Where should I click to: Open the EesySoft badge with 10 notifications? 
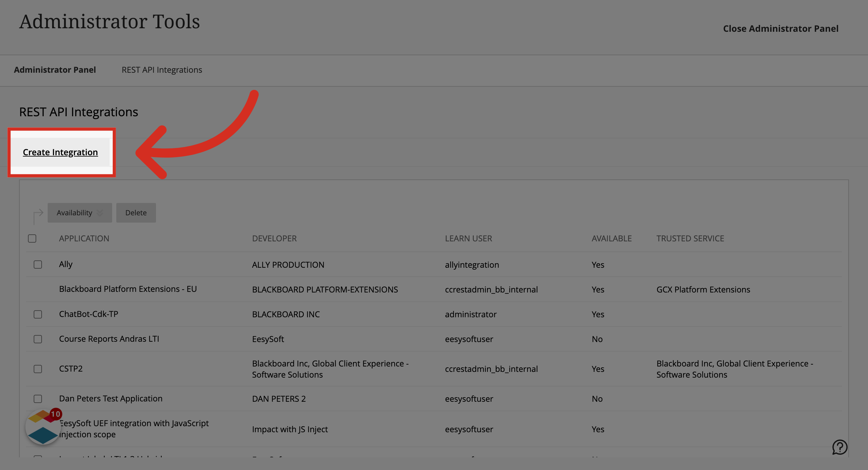(43, 427)
